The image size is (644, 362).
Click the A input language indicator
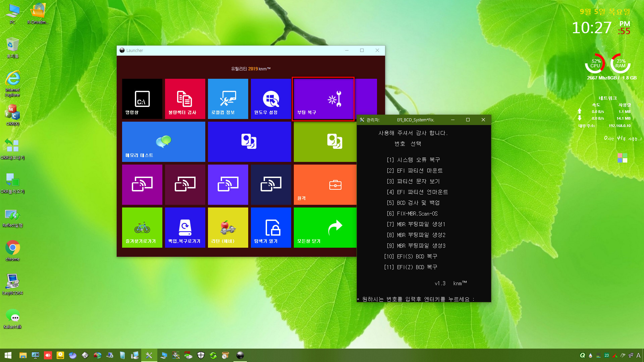pos(638,355)
